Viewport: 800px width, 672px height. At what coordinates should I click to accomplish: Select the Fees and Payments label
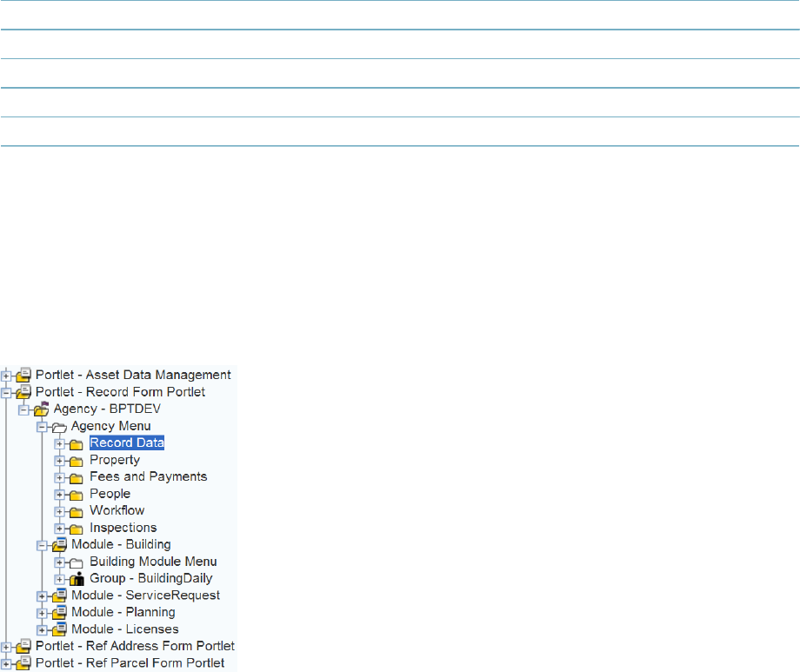pyautogui.click(x=149, y=476)
